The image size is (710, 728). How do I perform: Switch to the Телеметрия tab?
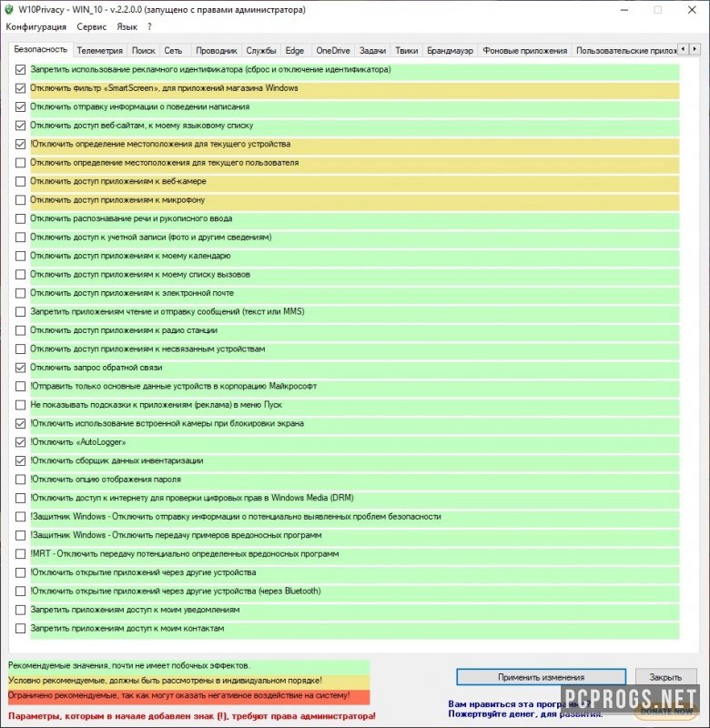click(x=99, y=51)
